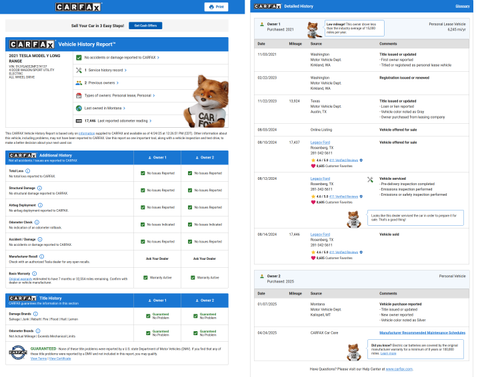This screenshot has width=490, height=378.
Task: Click the Damage Brands info icon
Action: tap(36, 314)
